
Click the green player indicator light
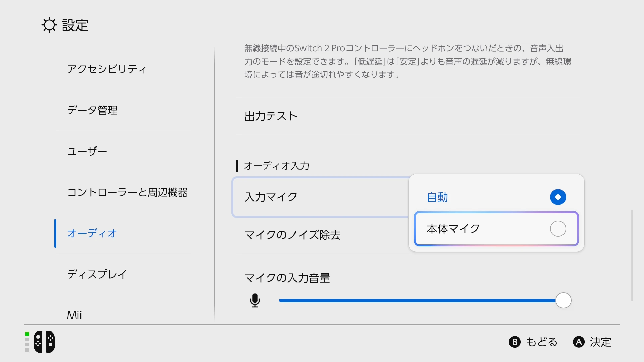27,334
